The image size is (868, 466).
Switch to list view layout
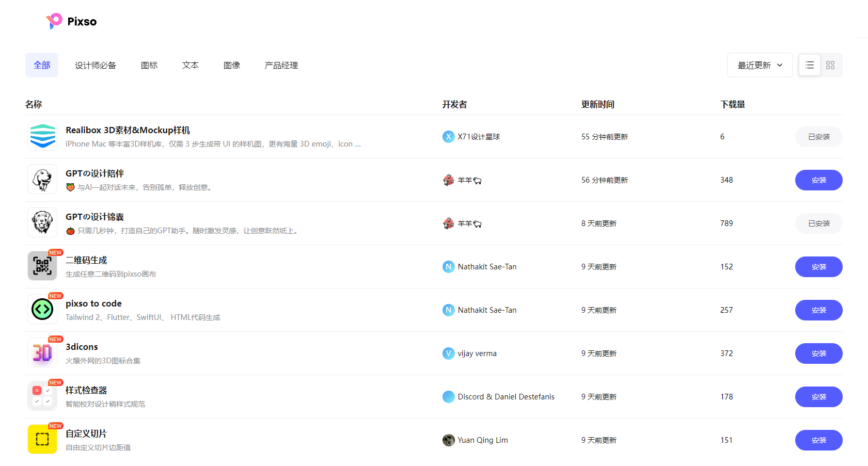coord(810,65)
